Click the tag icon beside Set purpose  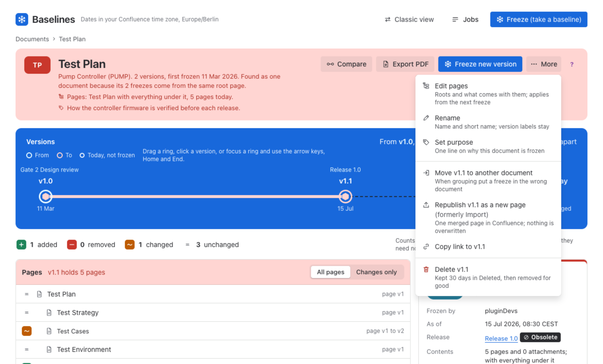point(426,142)
